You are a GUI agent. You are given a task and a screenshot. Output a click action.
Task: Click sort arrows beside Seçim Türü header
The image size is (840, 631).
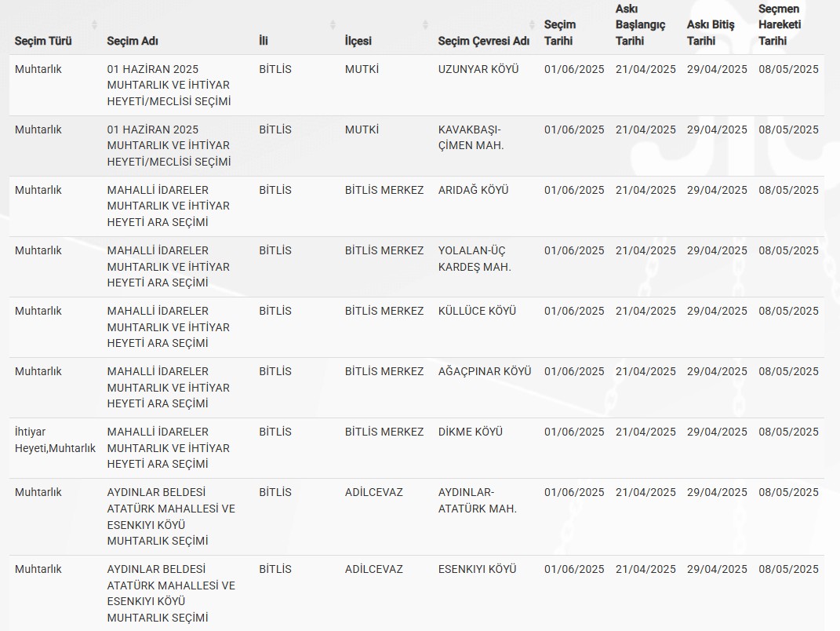pyautogui.click(x=95, y=25)
